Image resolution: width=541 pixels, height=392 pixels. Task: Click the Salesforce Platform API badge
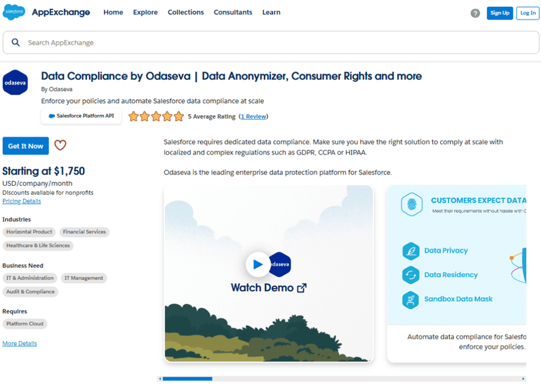[81, 116]
